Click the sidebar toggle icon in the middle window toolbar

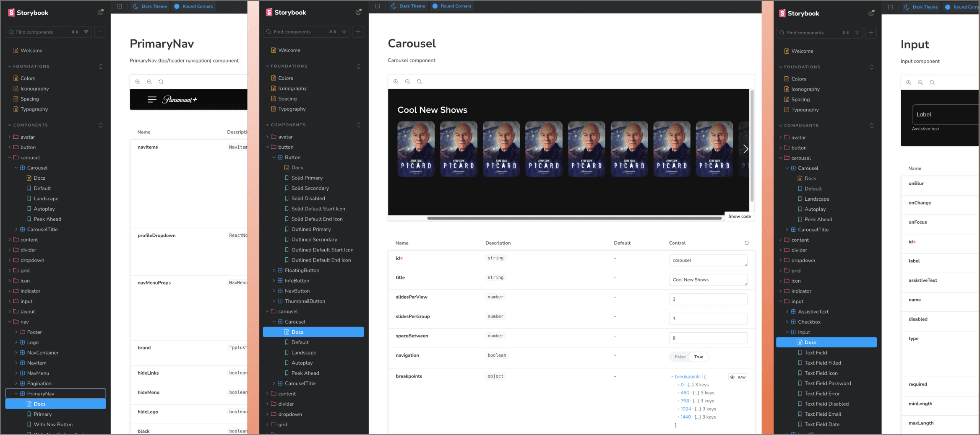point(378,6)
